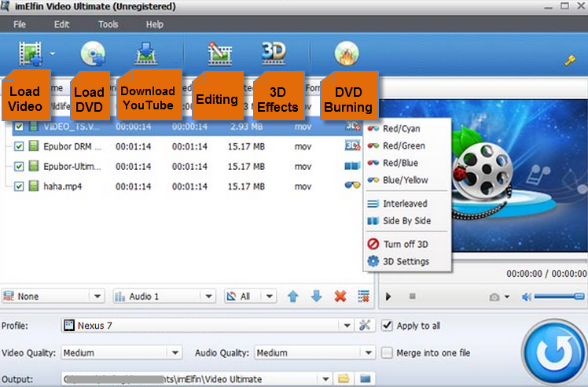
Task: Choose Blue/Yellow 3D mode
Action: click(x=407, y=180)
